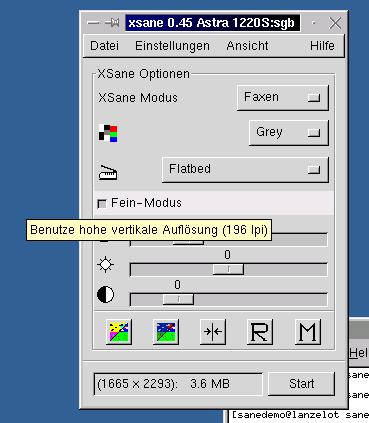Viewport: 369px width, 423px height.
Task: Open the Einstellungen menu
Action: click(172, 46)
